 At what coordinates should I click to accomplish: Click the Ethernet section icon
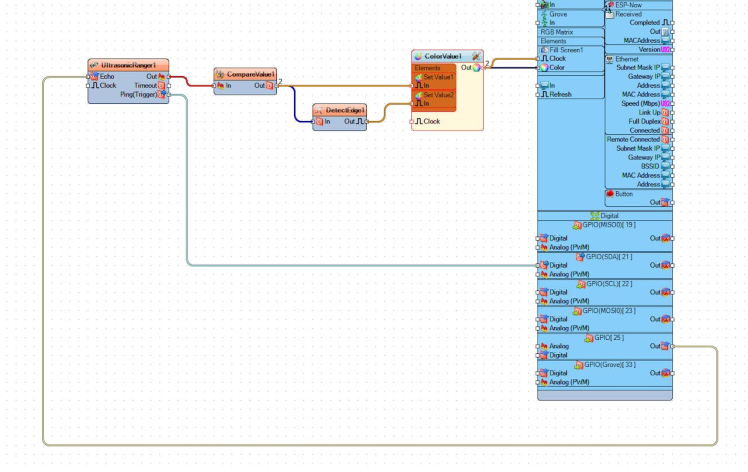pyautogui.click(x=609, y=60)
